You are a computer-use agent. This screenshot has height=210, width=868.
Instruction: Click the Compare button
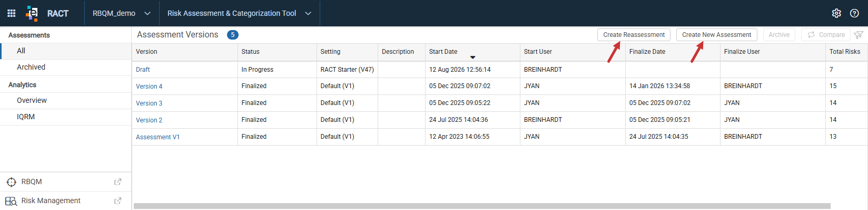(x=826, y=35)
